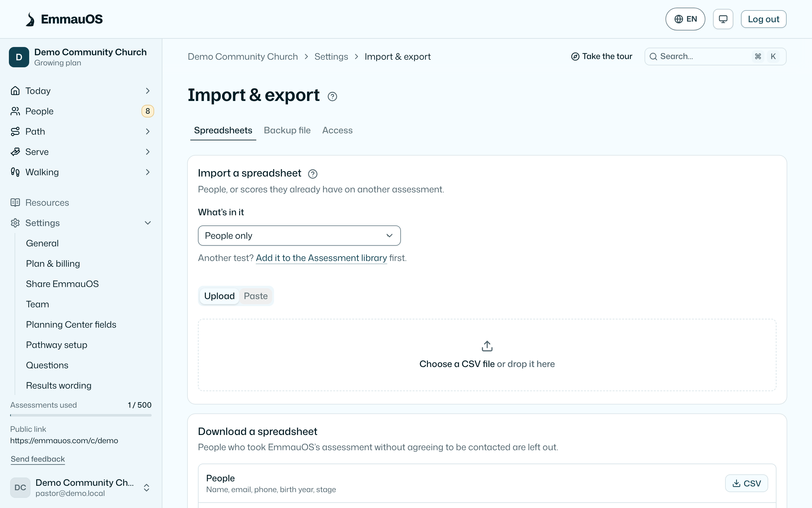Click the People only dropdown arrow

pyautogui.click(x=389, y=236)
